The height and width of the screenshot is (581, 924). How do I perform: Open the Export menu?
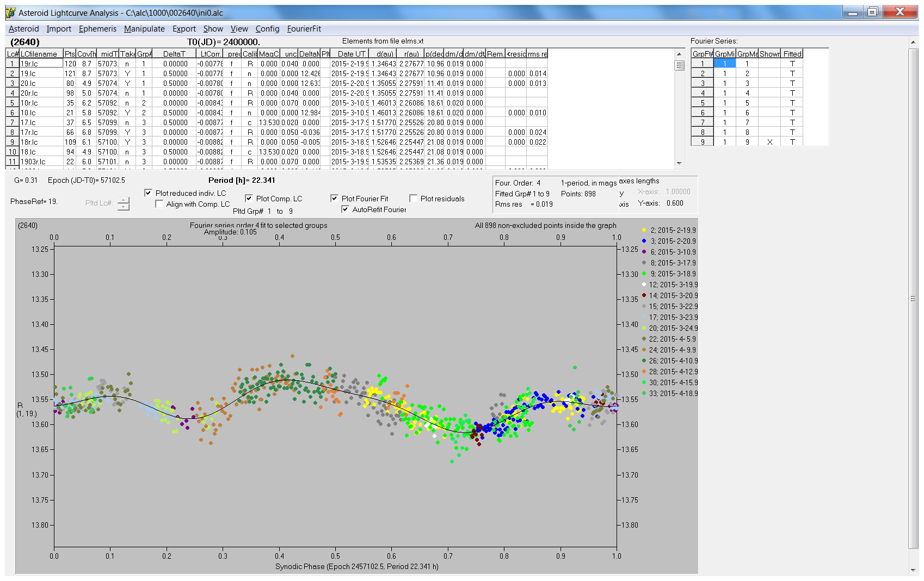click(184, 29)
